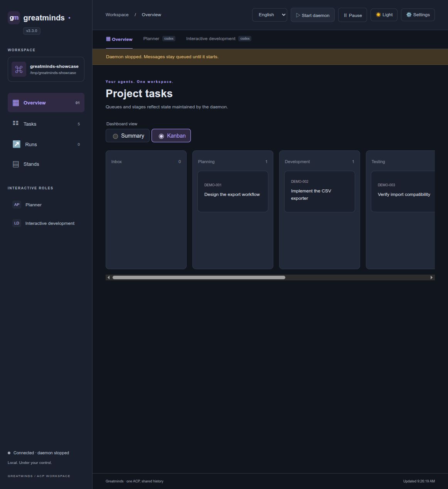Click the Connected · daemon stopped status text
448x489 pixels.
pos(41,453)
